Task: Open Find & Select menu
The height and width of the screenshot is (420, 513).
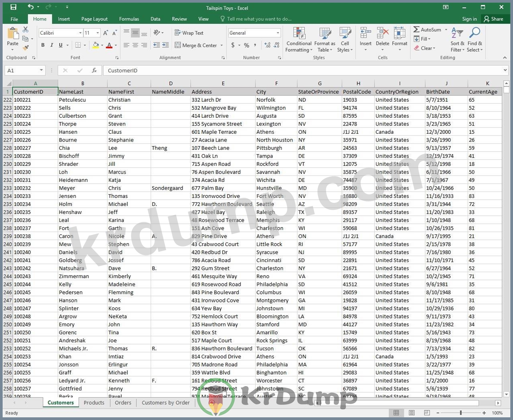Action: click(475, 40)
